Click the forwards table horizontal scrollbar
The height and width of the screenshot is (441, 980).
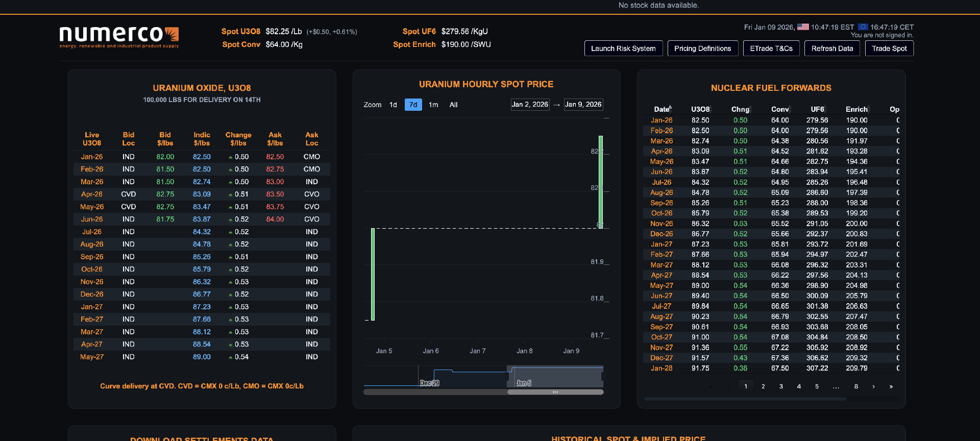(x=745, y=399)
